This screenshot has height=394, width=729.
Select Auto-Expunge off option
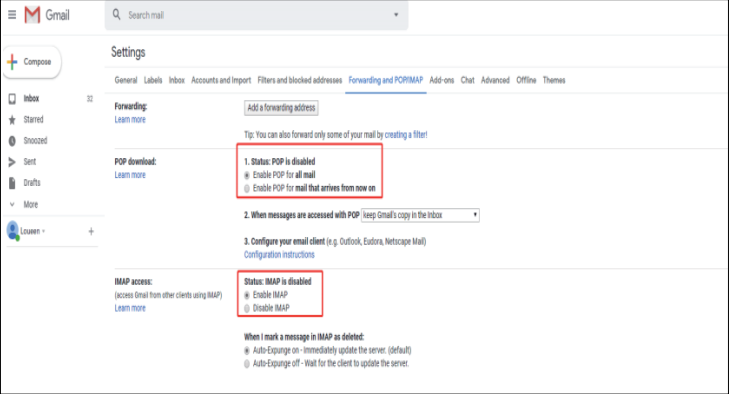pos(247,364)
